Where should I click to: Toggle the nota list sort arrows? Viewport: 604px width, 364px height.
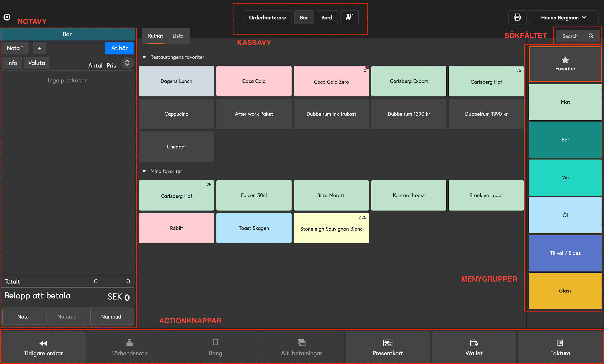[x=127, y=63]
